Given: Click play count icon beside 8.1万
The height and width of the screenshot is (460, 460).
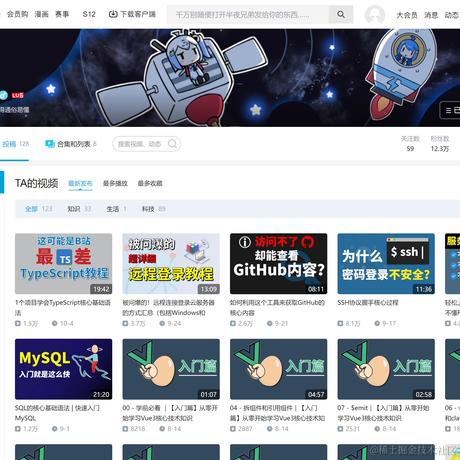Looking at the screenshot, I should pyautogui.click(x=340, y=323).
